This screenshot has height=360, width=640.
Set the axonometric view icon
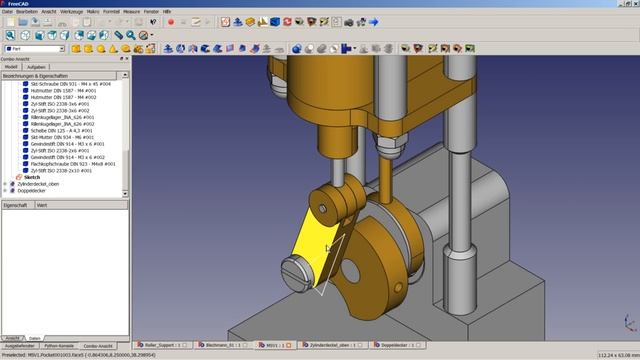(x=25, y=36)
